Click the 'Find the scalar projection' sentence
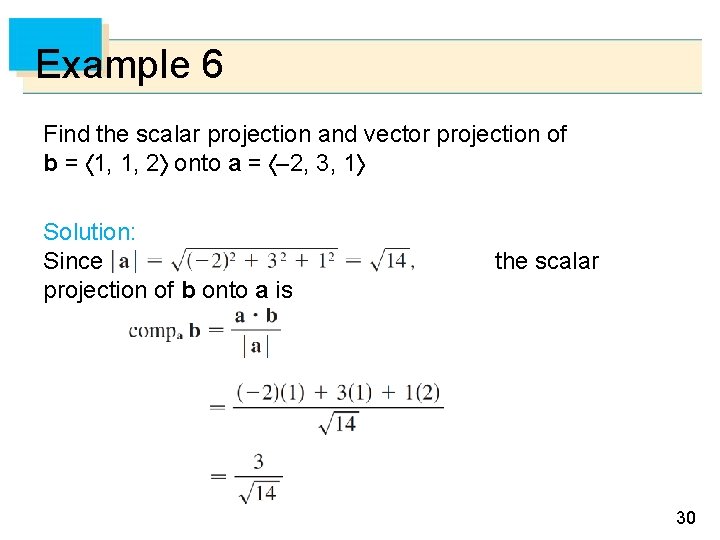Viewport: 720px width, 540px height. (x=304, y=134)
